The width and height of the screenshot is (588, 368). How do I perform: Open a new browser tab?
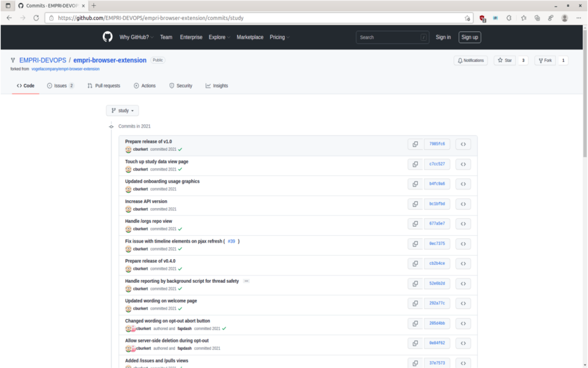tap(94, 6)
